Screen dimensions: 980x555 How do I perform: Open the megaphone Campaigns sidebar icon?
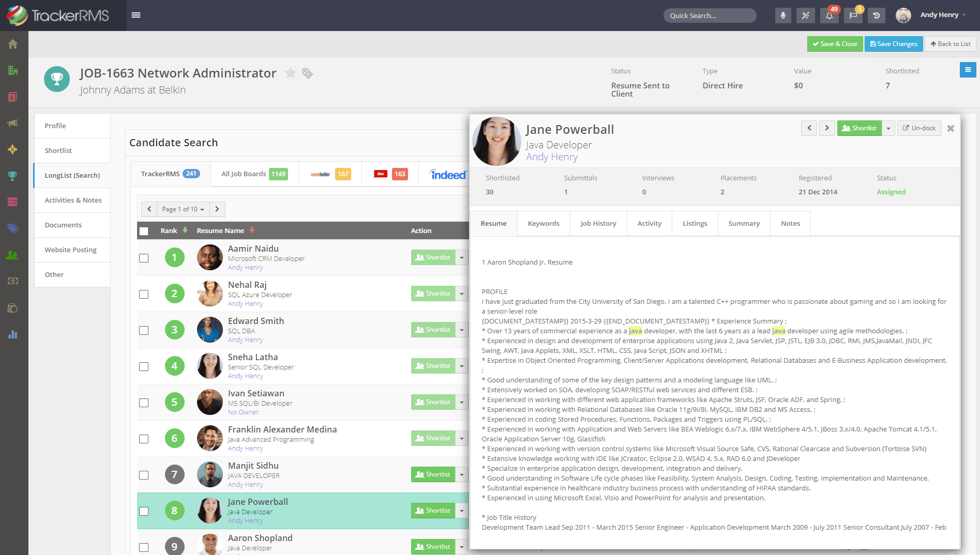click(x=12, y=123)
